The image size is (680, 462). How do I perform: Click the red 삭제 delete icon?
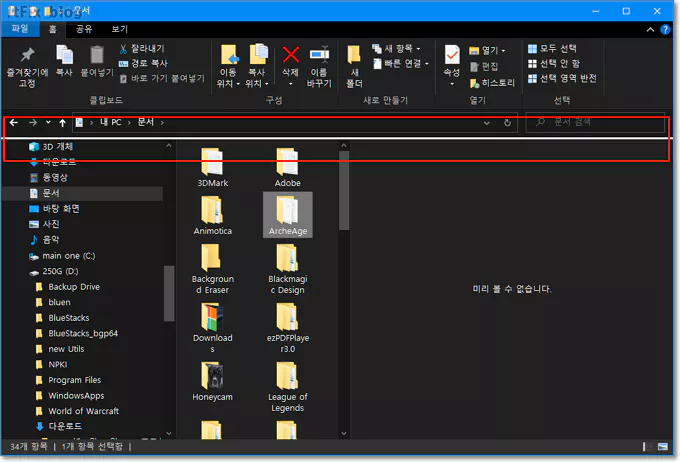tap(290, 56)
